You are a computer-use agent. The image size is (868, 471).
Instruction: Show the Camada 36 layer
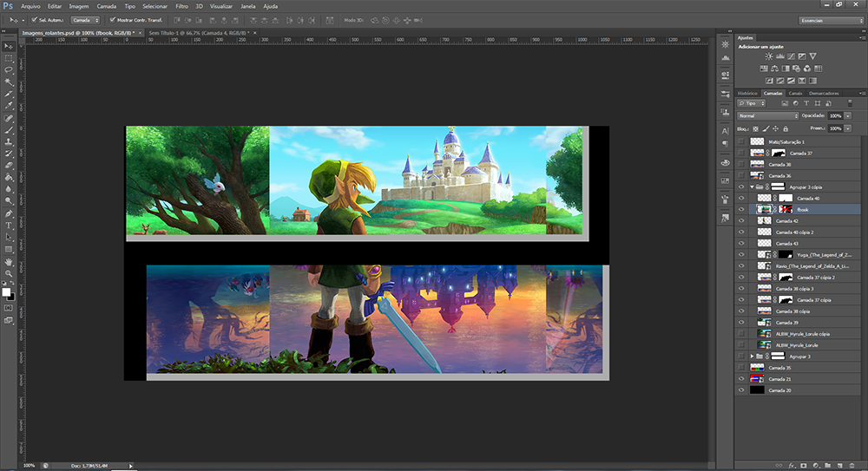(741, 175)
